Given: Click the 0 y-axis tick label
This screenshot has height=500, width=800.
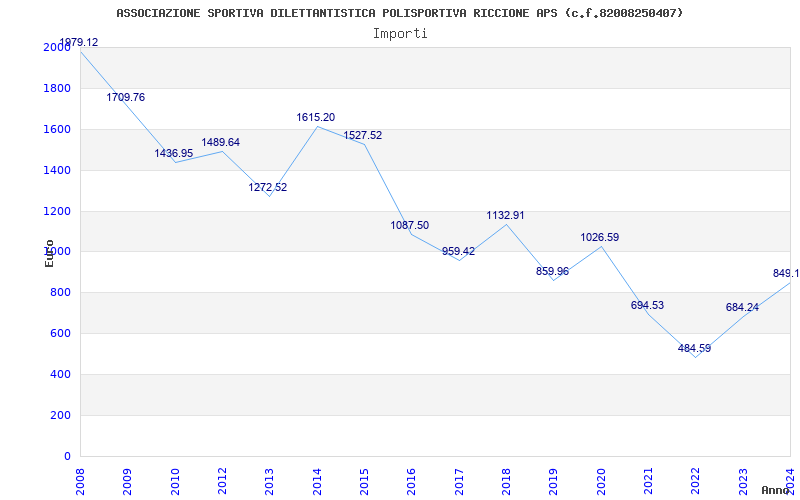Looking at the screenshot, I should 67,456.
